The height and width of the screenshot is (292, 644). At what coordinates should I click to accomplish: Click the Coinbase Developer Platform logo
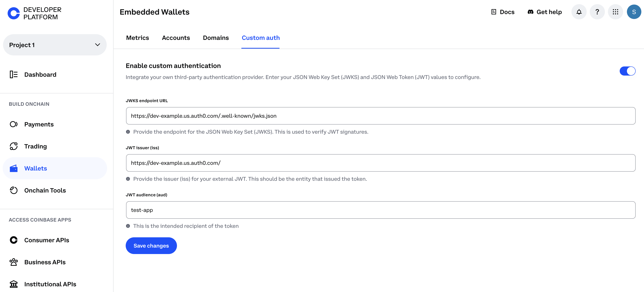click(34, 13)
